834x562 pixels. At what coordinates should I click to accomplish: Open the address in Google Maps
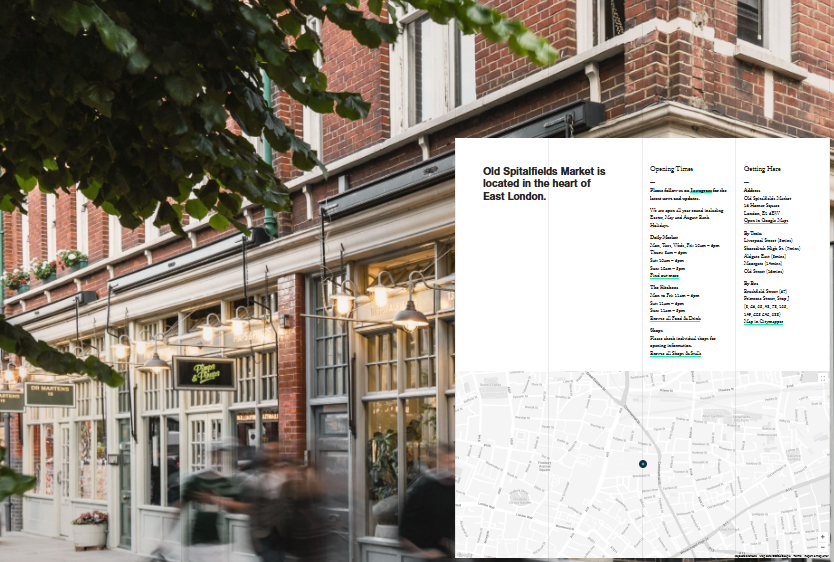coord(766,220)
